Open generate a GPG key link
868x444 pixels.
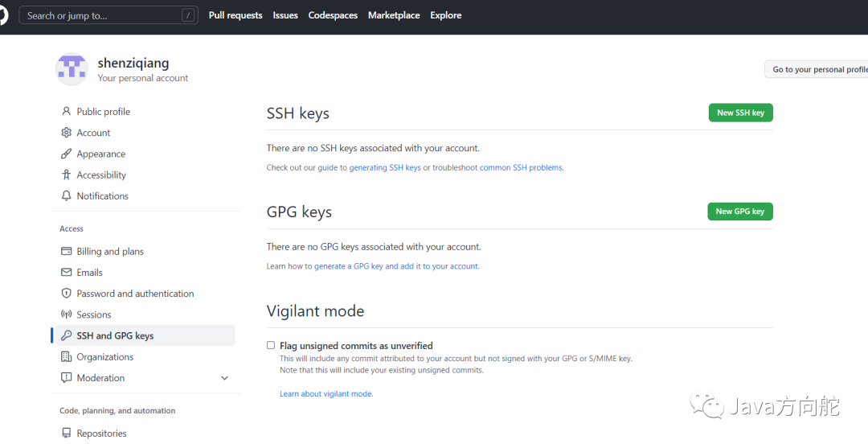click(396, 266)
